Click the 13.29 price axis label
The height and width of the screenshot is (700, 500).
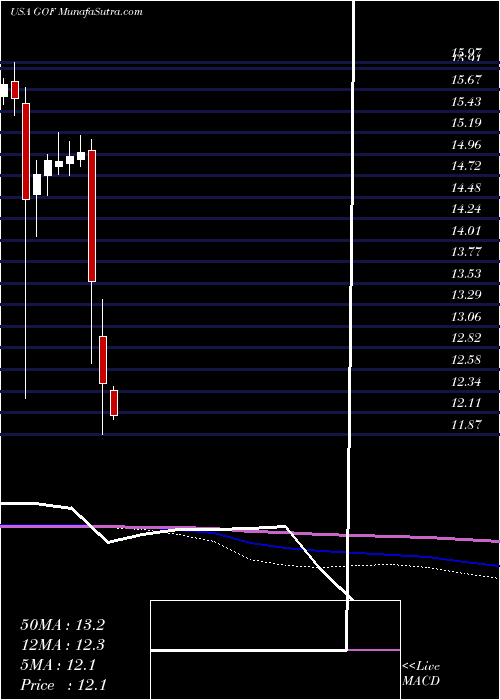pyautogui.click(x=467, y=295)
